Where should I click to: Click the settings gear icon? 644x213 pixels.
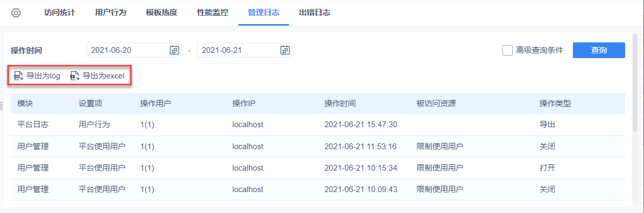pos(16,13)
